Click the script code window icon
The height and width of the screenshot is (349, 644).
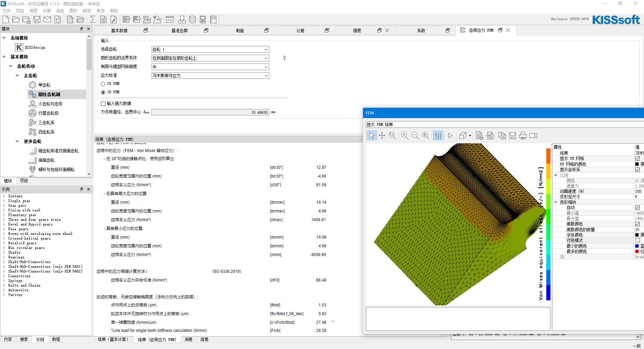pyautogui.click(x=170, y=19)
